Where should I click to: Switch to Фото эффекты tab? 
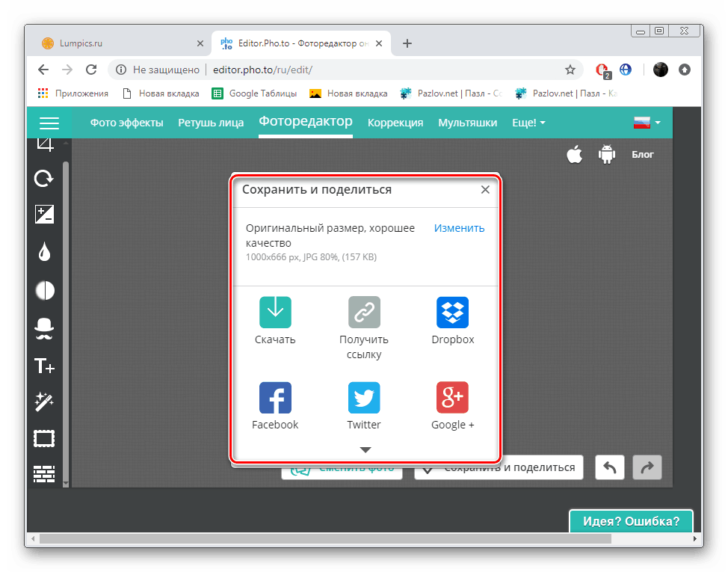pyautogui.click(x=127, y=123)
